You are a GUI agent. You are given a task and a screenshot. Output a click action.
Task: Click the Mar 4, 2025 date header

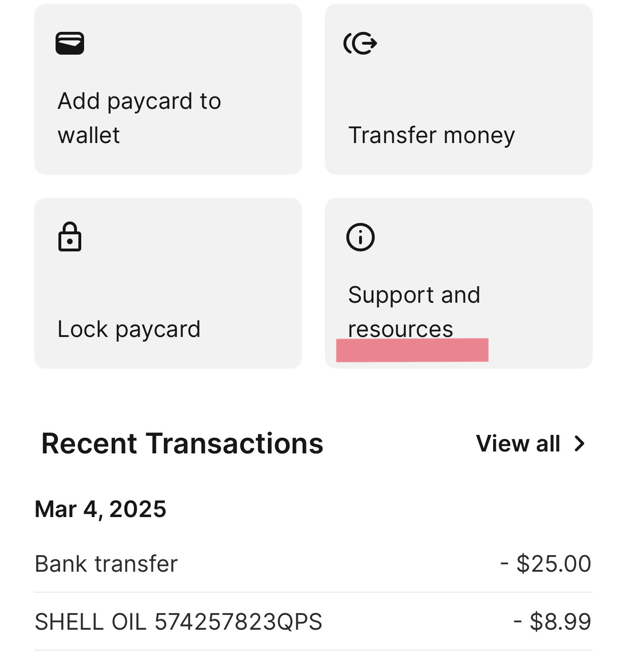point(101,509)
